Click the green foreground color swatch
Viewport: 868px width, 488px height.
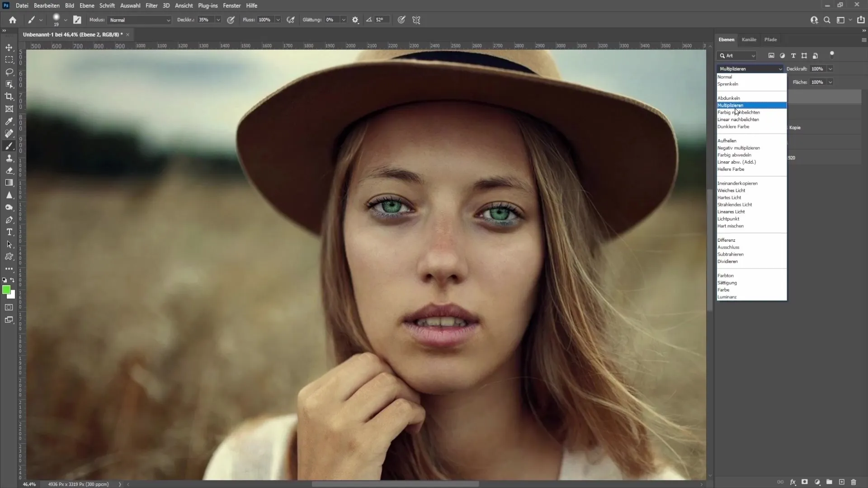pyautogui.click(x=6, y=290)
